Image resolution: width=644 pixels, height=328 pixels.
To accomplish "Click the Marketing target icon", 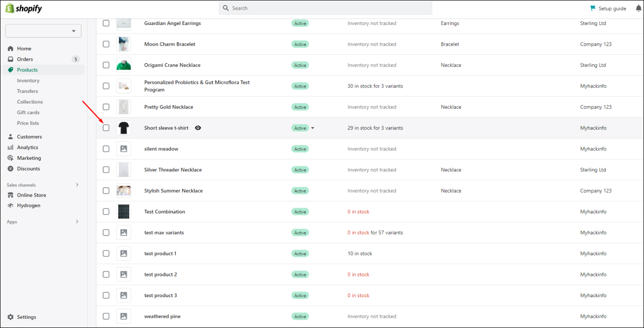I will pos(11,158).
